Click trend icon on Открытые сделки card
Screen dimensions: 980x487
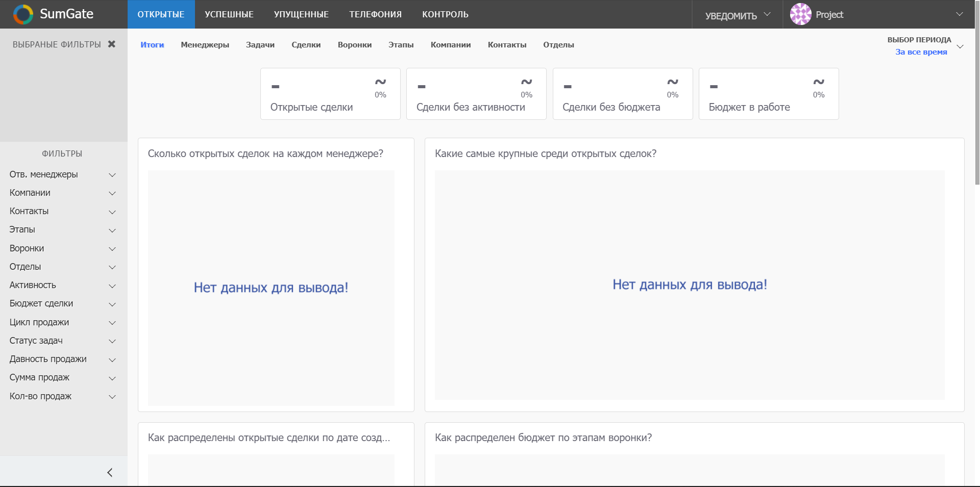click(x=380, y=82)
